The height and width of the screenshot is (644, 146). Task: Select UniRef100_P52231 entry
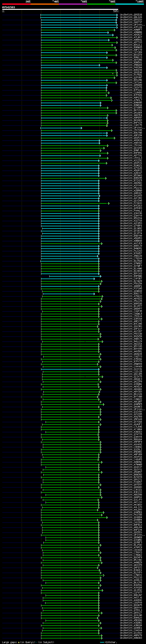tap(131, 188)
